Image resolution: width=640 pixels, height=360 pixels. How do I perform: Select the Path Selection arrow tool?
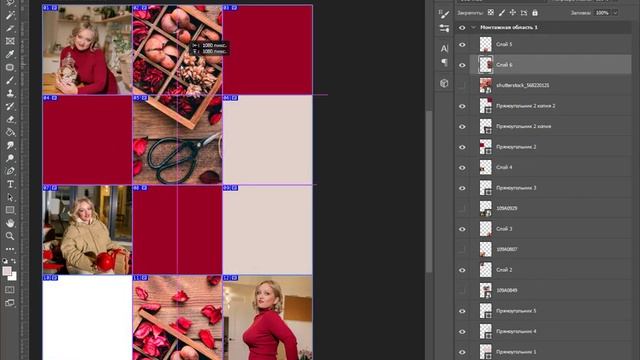(10, 198)
